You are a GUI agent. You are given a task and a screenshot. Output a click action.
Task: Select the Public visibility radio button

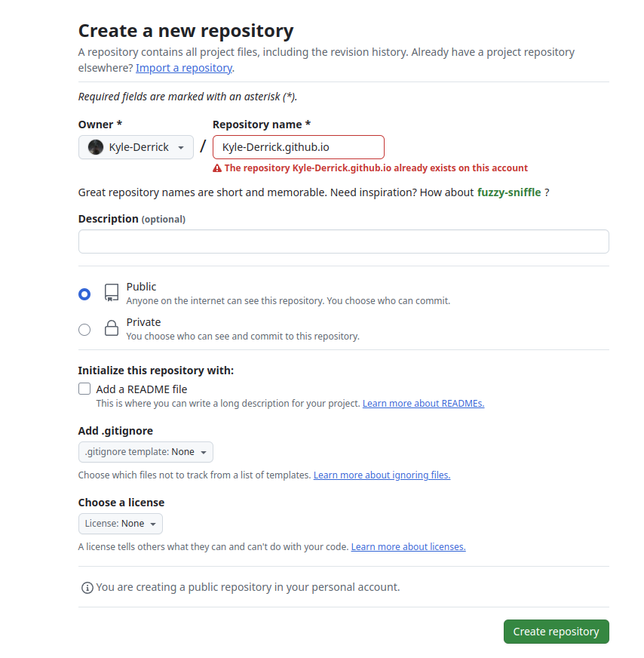[x=84, y=294]
